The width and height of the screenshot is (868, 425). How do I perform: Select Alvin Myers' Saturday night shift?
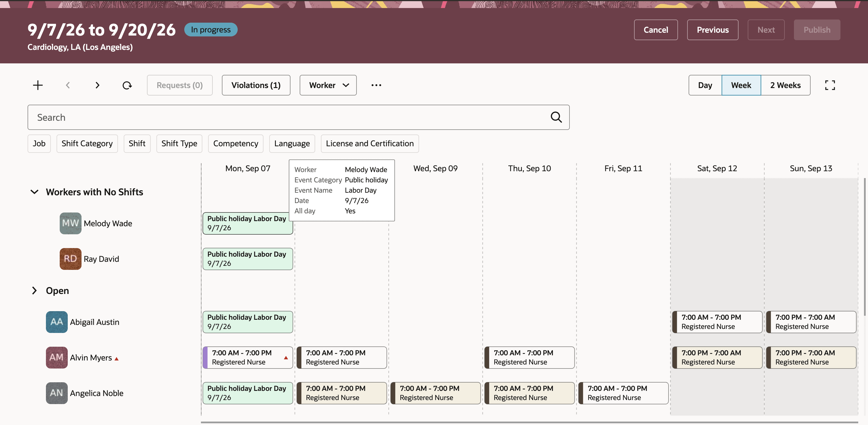click(717, 358)
